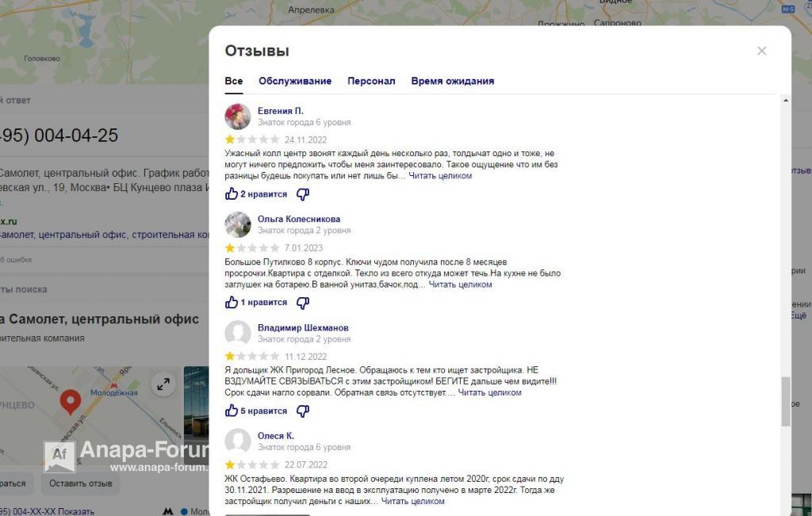Read Евгения П.'s full review via Читать целиком

[x=440, y=176]
